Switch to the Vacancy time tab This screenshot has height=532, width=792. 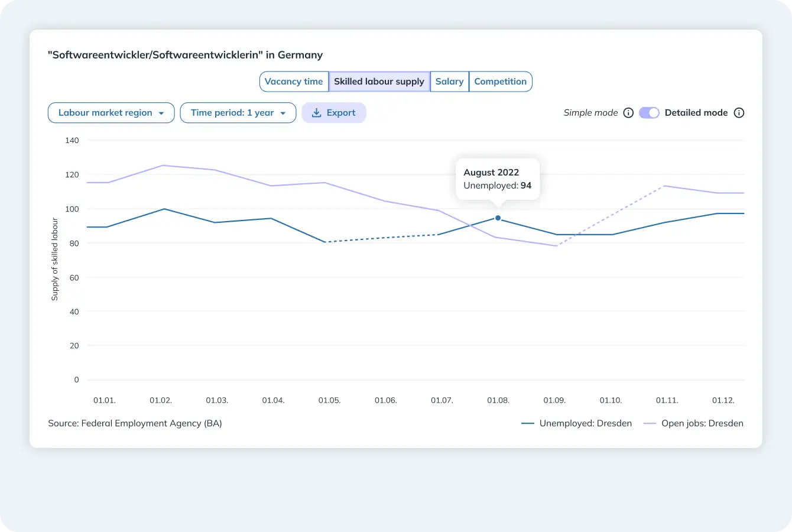click(294, 82)
